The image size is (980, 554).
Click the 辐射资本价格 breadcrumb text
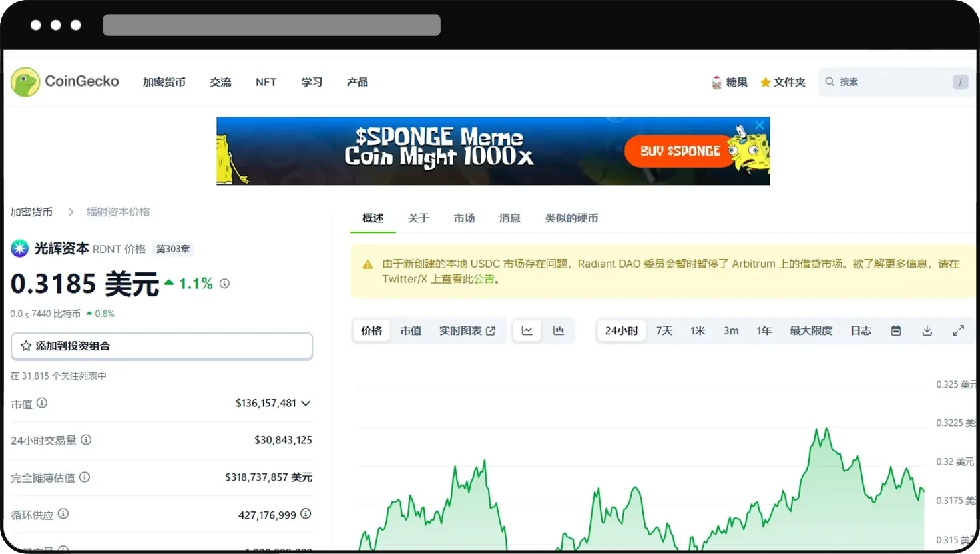(x=118, y=212)
